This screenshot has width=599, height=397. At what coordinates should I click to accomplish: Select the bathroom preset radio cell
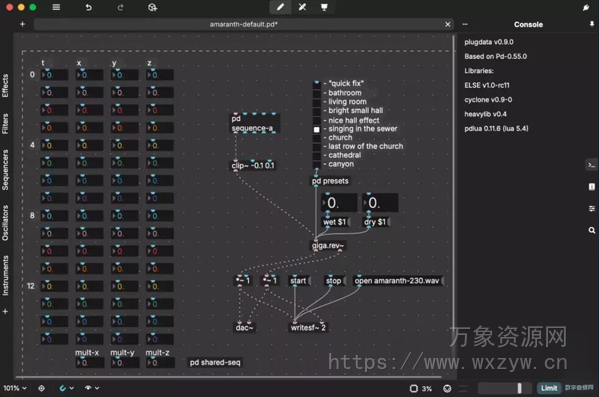click(317, 93)
